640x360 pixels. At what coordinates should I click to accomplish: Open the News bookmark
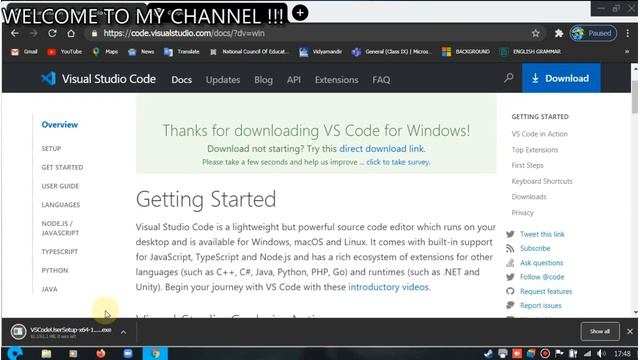[x=141, y=52]
